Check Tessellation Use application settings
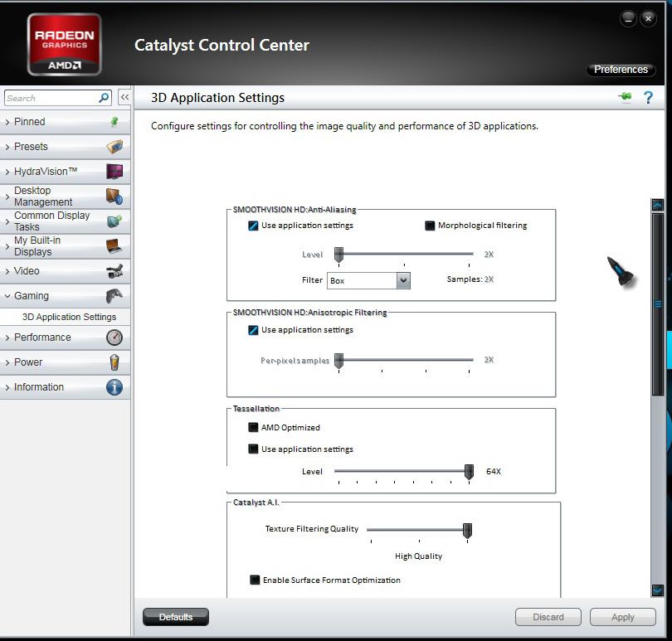This screenshot has height=641, width=672. tap(253, 449)
